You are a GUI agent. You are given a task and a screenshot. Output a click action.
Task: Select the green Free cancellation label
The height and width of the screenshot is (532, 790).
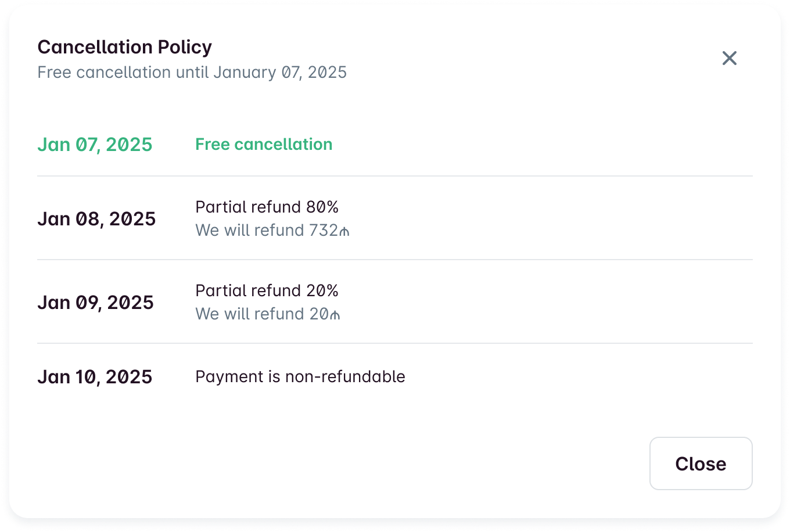(264, 144)
